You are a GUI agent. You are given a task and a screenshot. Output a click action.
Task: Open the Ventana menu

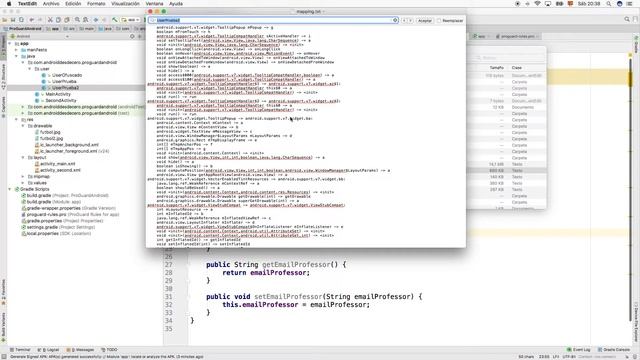click(154, 4)
